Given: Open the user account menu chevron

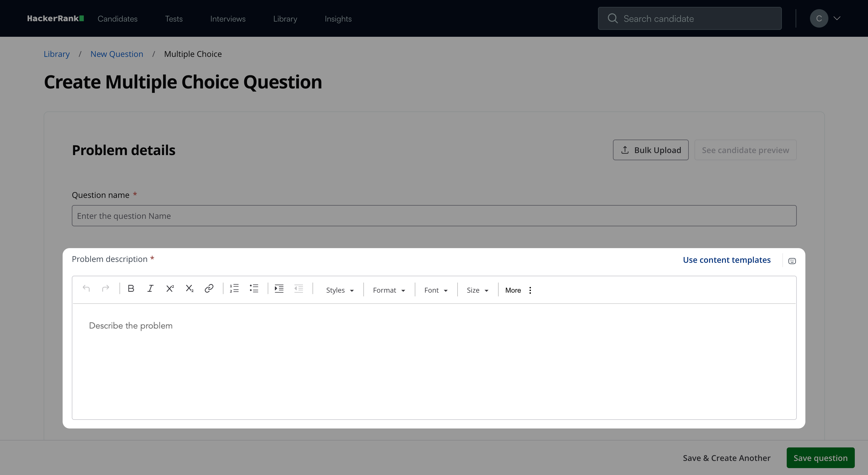Looking at the screenshot, I should click(837, 19).
